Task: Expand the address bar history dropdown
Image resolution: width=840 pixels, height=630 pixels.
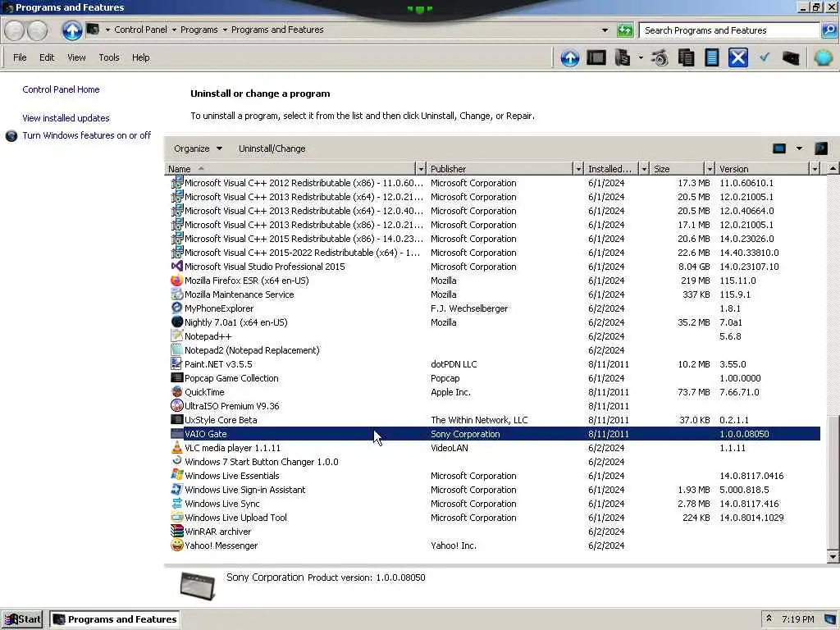Action: 605,30
